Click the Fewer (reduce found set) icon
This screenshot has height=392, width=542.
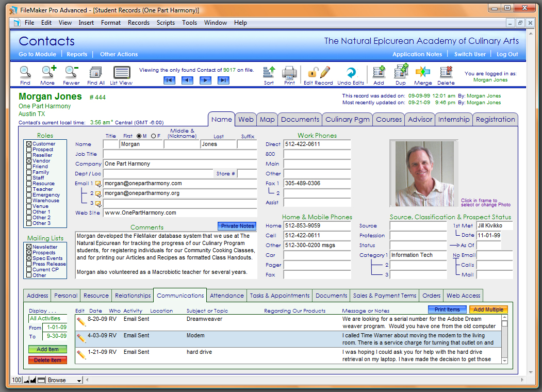(x=71, y=72)
